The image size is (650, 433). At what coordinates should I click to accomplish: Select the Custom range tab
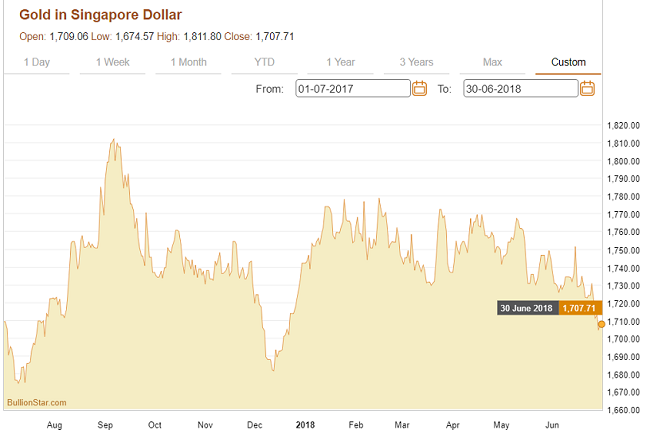point(568,62)
